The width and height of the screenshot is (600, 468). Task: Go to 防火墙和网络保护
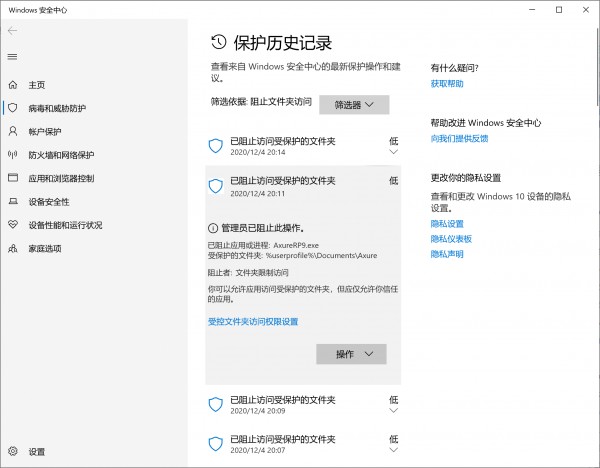61,155
